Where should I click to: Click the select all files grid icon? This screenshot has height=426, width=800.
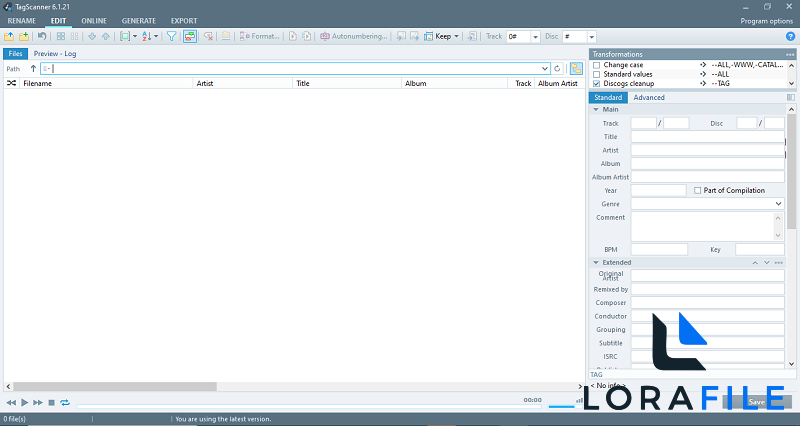click(61, 36)
